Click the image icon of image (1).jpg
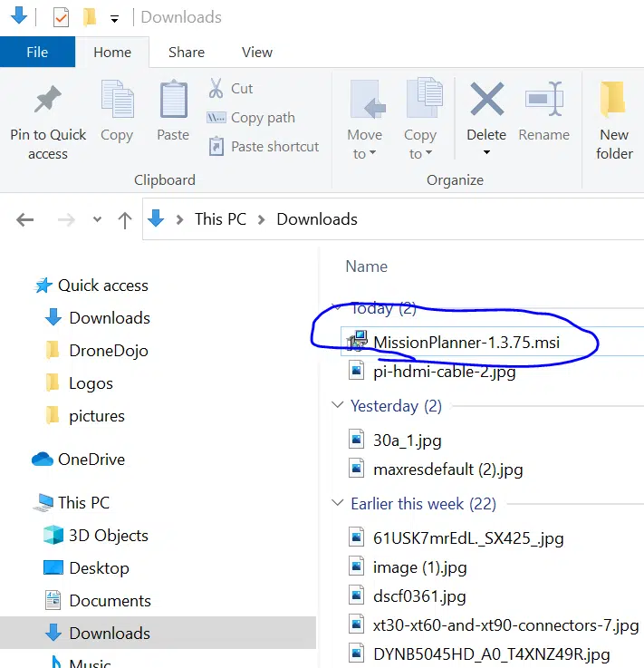Viewport: 644px width, 668px height. (x=356, y=566)
